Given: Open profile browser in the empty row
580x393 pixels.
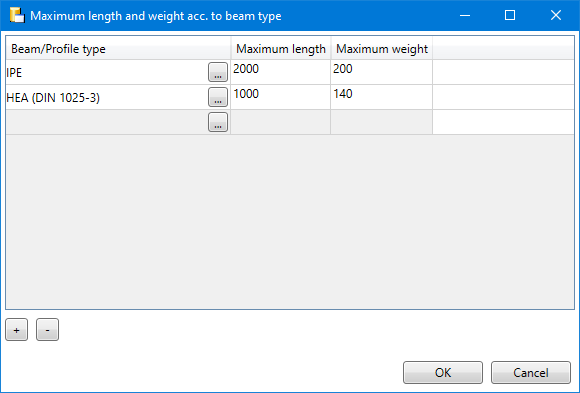Looking at the screenshot, I should point(218,122).
